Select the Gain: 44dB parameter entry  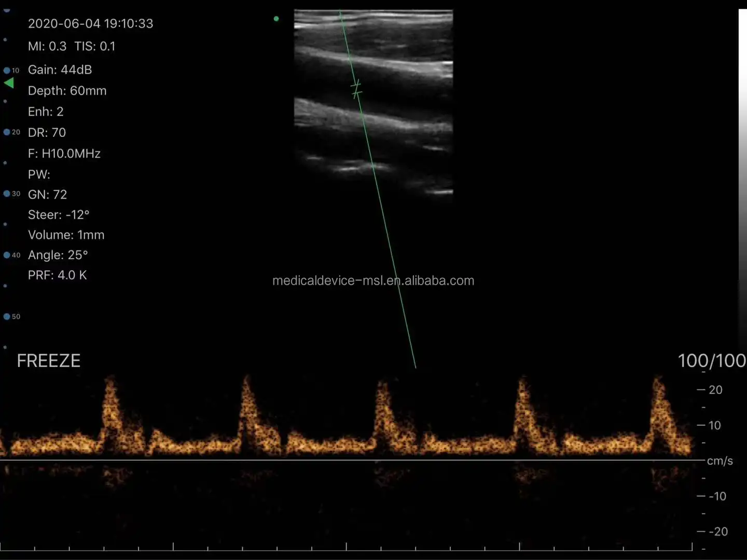60,69
